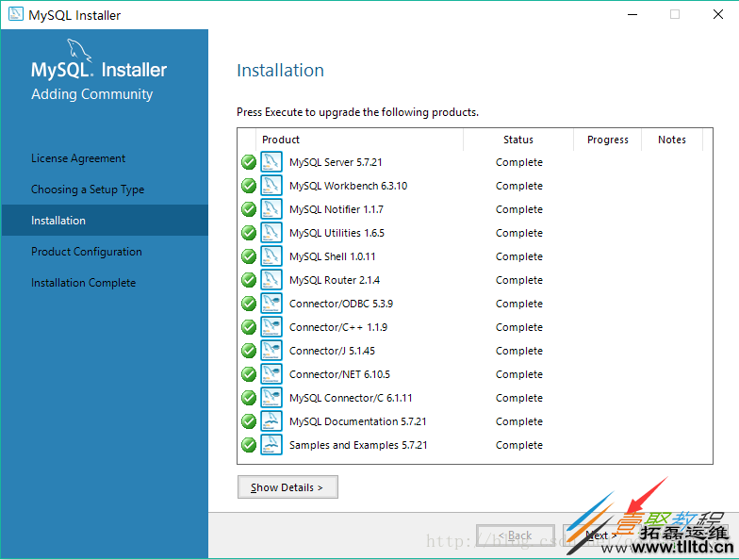
Task: Click green checkmark beside MySQL Router 2.1.4
Action: pos(249,280)
